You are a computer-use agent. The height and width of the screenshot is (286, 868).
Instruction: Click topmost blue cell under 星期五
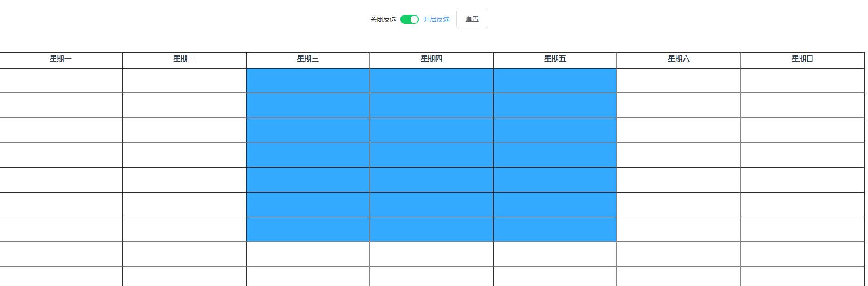tap(555, 80)
